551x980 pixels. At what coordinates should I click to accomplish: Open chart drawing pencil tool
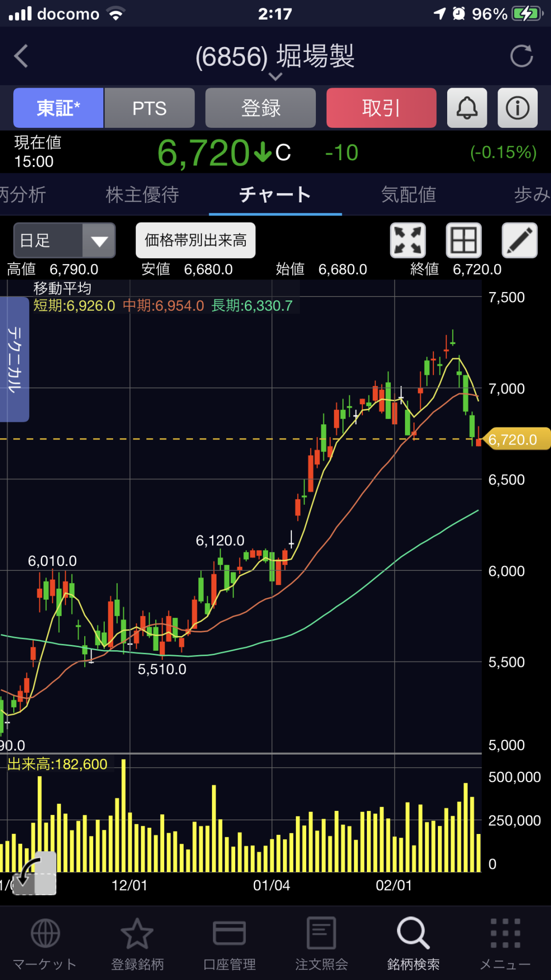(x=519, y=240)
